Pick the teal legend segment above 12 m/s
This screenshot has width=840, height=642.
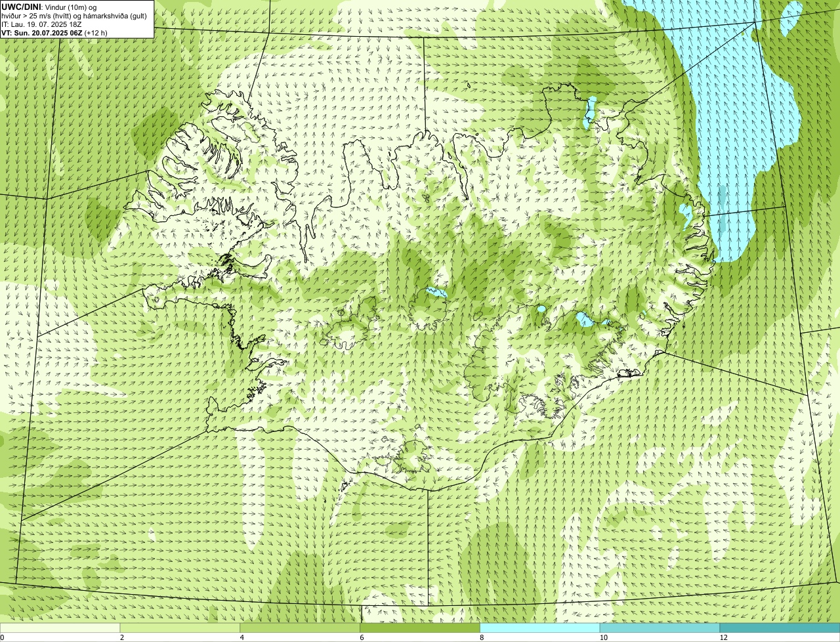[780, 628]
